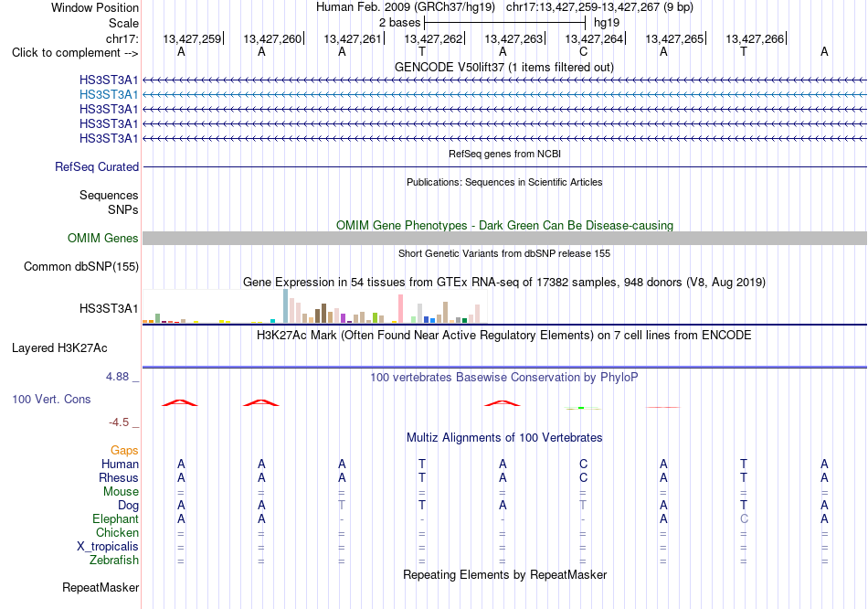Click the Scale label
The image size is (868, 609).
pos(123,23)
